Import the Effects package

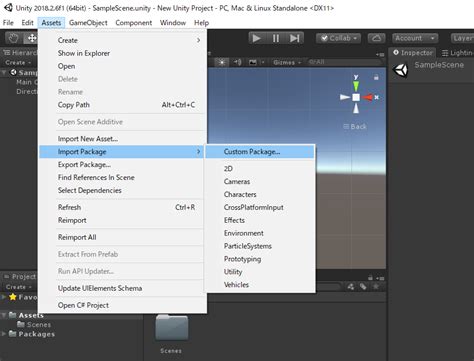click(260, 220)
